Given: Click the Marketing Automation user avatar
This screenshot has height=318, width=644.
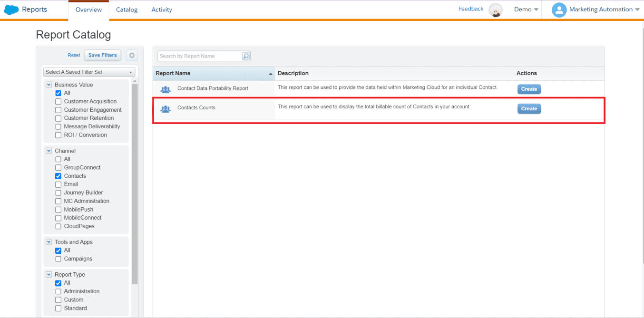Looking at the screenshot, I should coord(559,10).
